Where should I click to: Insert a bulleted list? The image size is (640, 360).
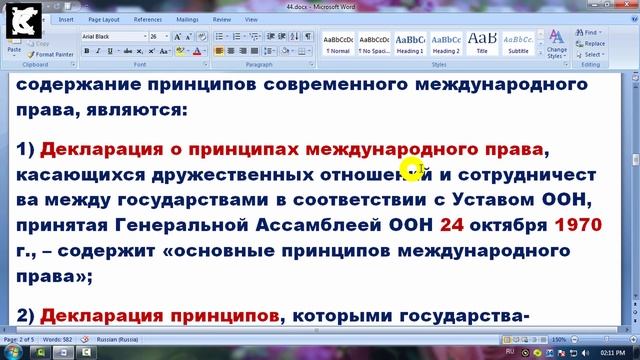point(219,37)
